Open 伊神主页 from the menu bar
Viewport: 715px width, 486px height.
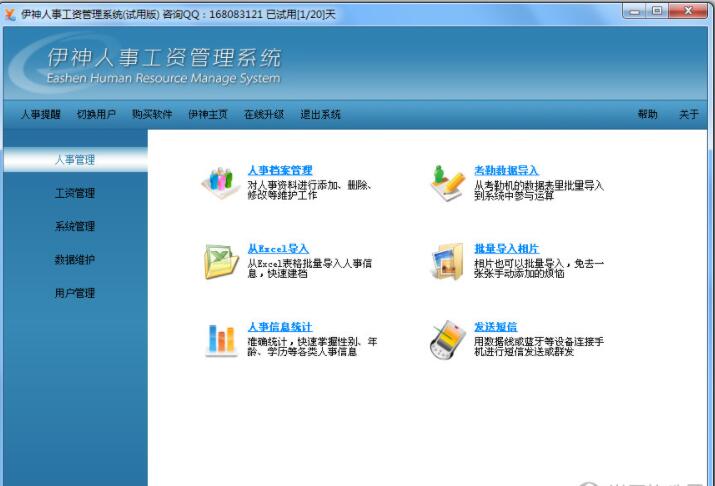[x=208, y=114]
